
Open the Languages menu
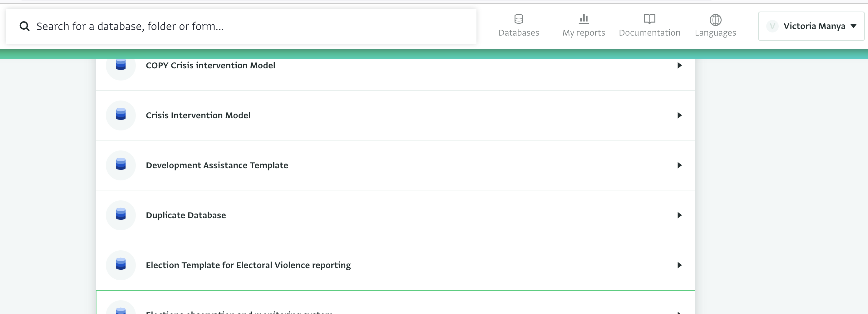pos(715,26)
